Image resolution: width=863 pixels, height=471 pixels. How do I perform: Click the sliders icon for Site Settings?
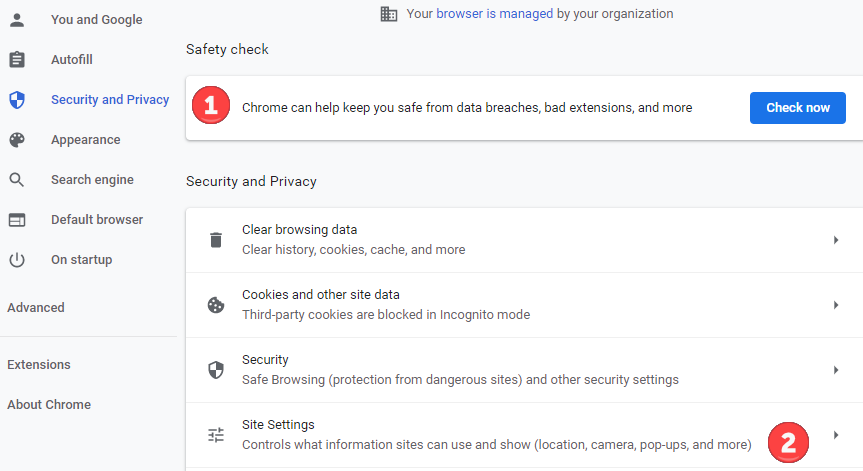[x=216, y=435]
